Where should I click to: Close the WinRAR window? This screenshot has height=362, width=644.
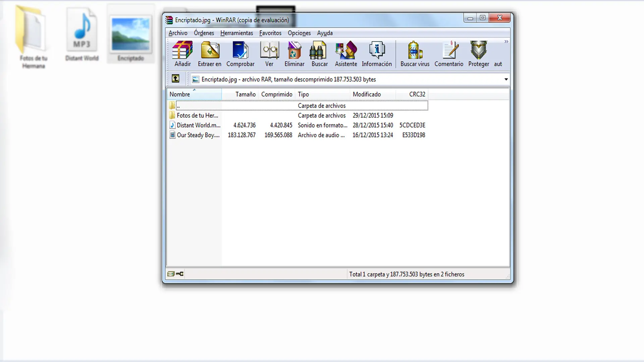tap(500, 18)
